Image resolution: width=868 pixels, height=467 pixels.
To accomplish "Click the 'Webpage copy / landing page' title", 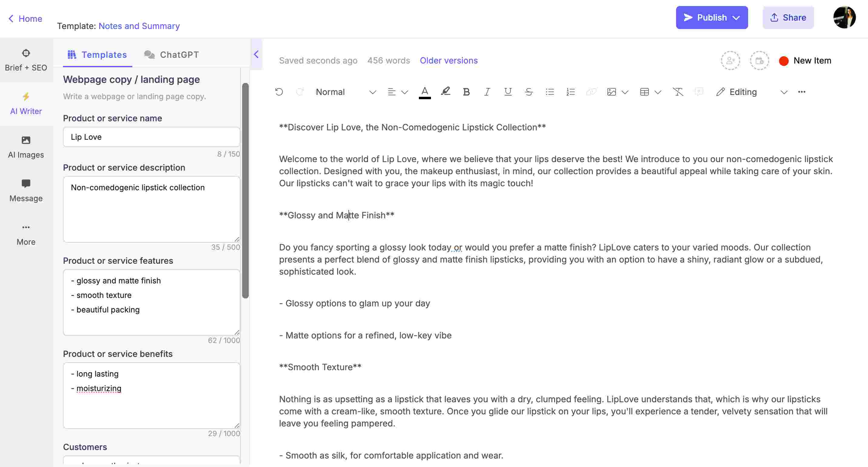I will (x=131, y=80).
